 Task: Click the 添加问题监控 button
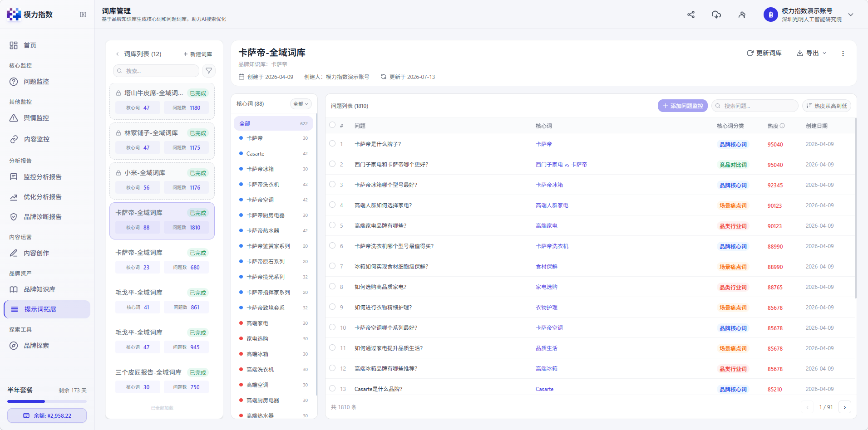pos(683,106)
